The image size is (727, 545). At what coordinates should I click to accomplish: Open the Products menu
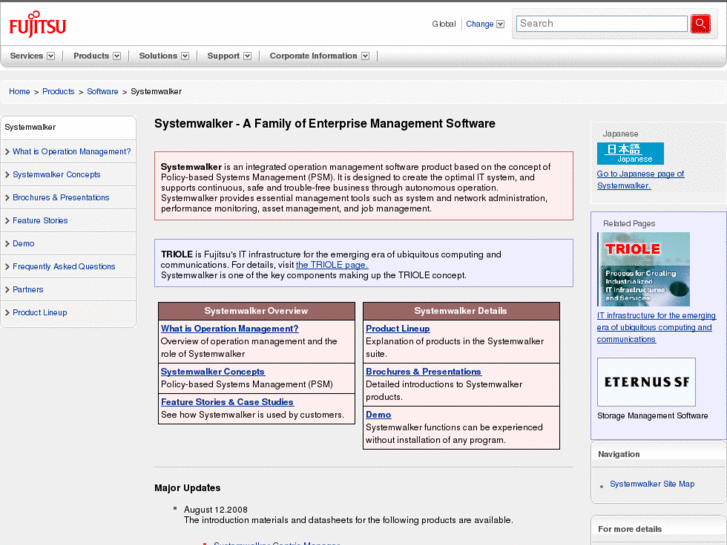click(x=91, y=56)
